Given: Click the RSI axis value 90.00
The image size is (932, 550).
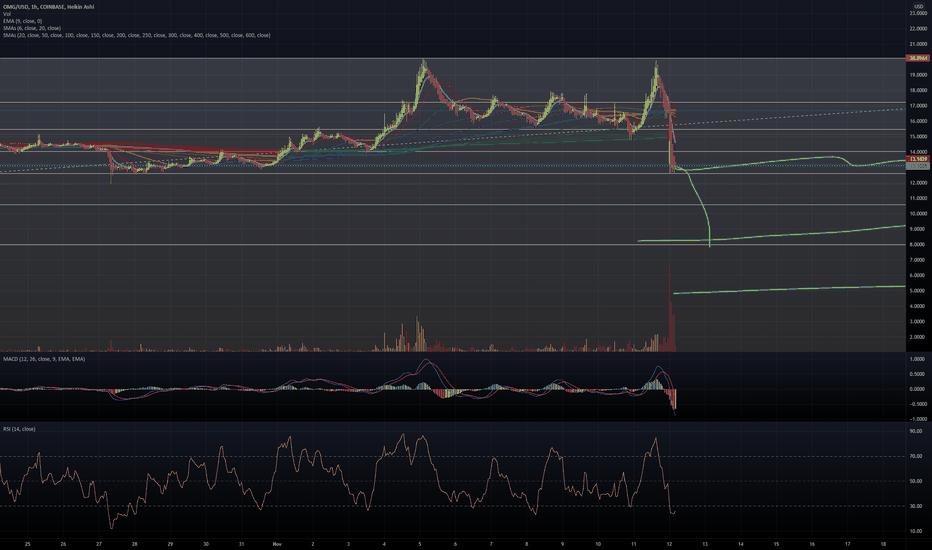Looking at the screenshot, I should [916, 431].
